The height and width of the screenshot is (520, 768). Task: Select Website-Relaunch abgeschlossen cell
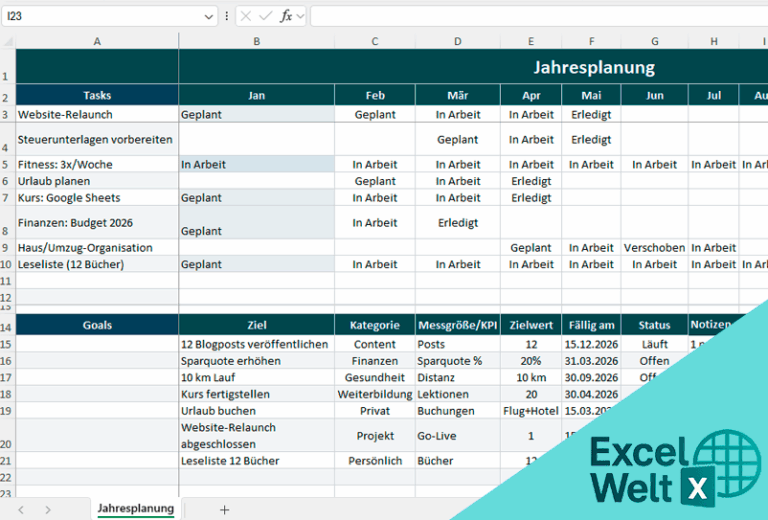[x=257, y=435]
